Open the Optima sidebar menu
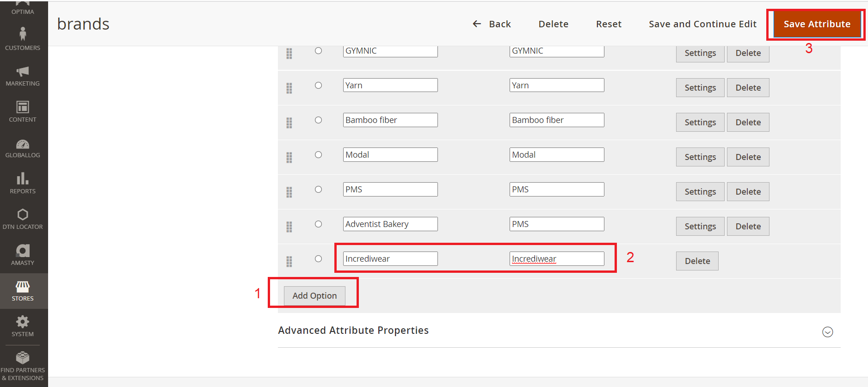The width and height of the screenshot is (868, 387). 23,8
